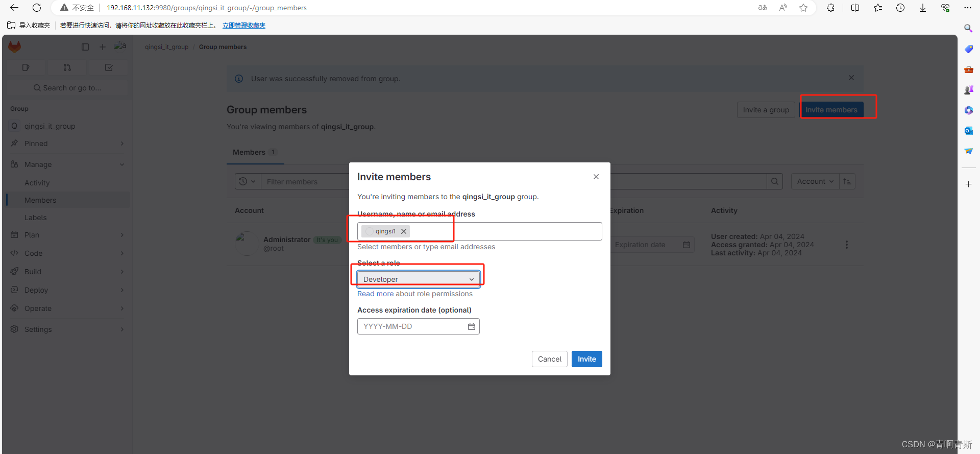Open Edge sidebar search icon
This screenshot has height=454, width=980.
[x=968, y=29]
